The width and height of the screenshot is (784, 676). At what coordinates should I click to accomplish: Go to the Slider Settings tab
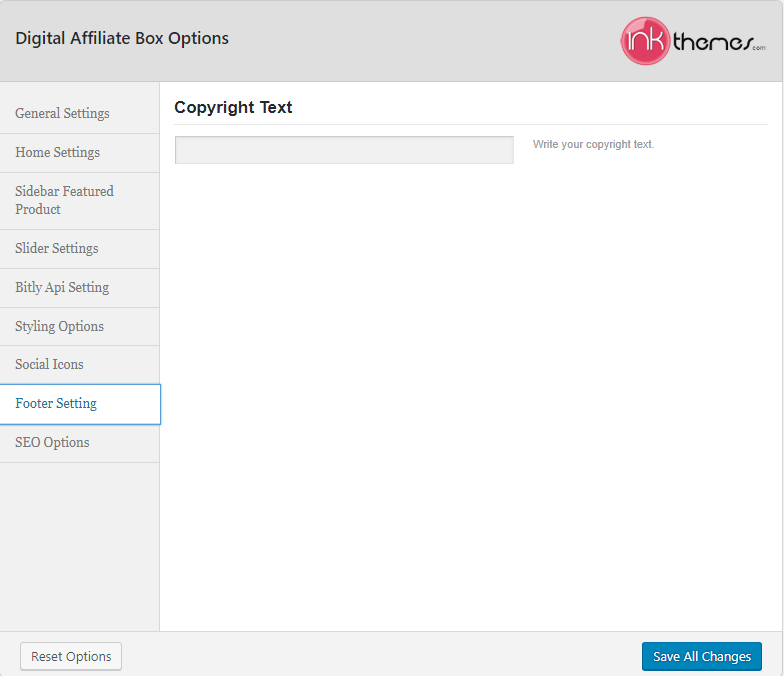point(56,248)
